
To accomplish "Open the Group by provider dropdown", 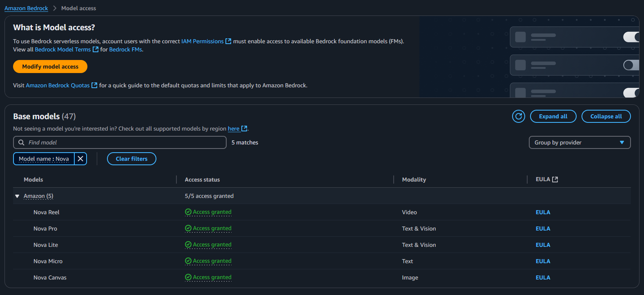I will pos(579,142).
